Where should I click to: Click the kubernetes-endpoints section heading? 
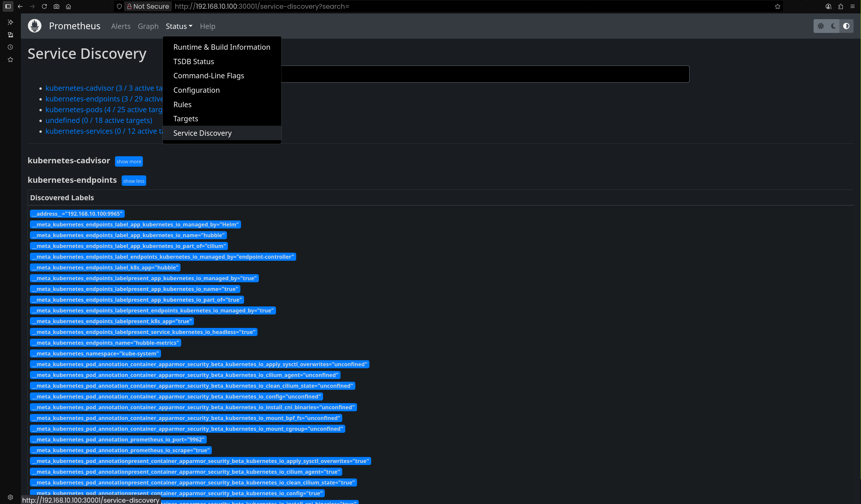tap(72, 180)
